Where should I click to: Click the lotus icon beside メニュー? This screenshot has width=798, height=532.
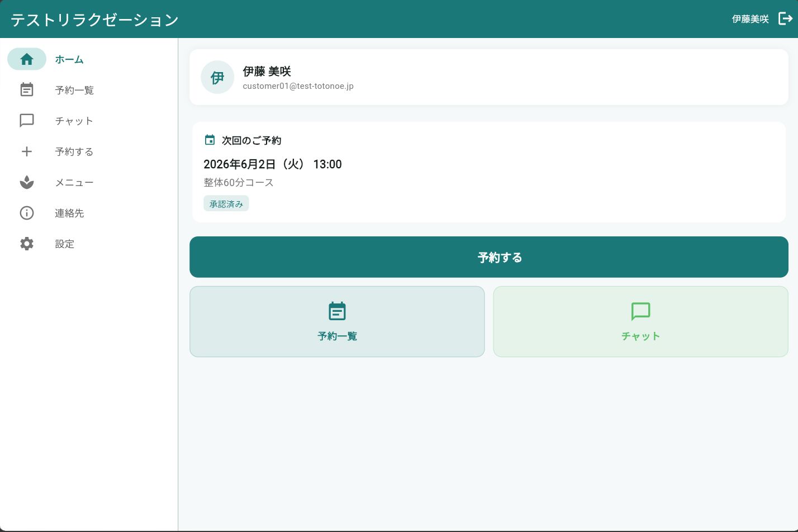click(x=27, y=182)
